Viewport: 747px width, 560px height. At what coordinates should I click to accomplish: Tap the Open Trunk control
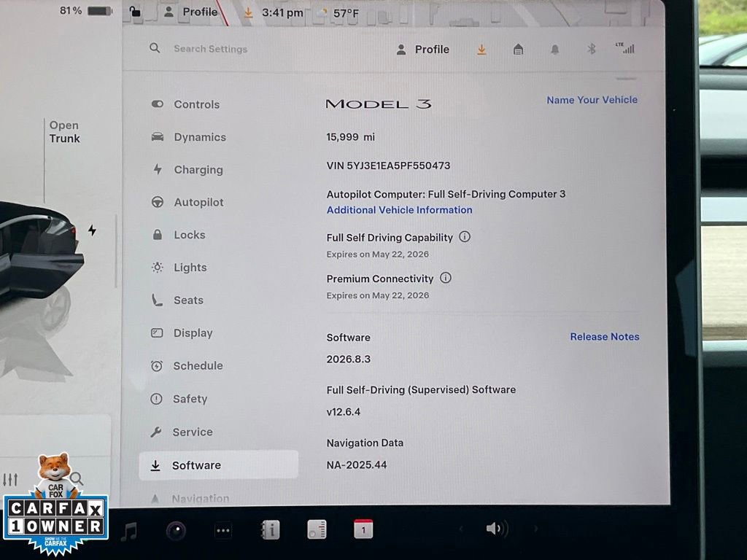tap(64, 132)
